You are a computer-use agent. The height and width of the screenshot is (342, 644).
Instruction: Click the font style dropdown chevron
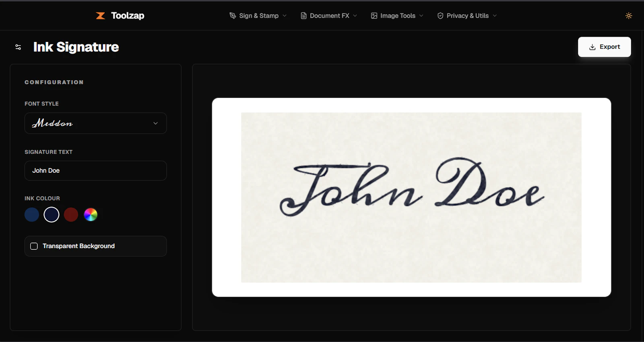point(155,123)
